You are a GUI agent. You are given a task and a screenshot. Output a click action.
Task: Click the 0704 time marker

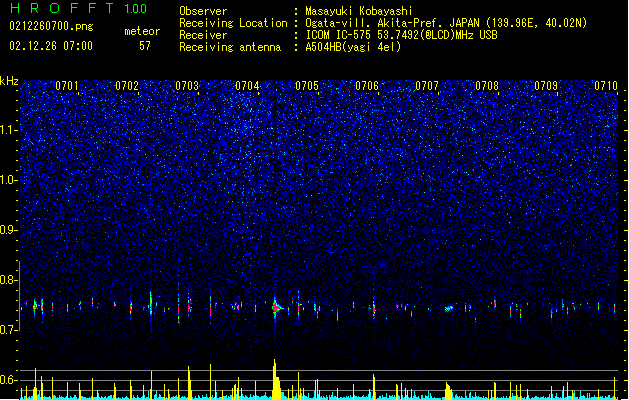click(247, 86)
